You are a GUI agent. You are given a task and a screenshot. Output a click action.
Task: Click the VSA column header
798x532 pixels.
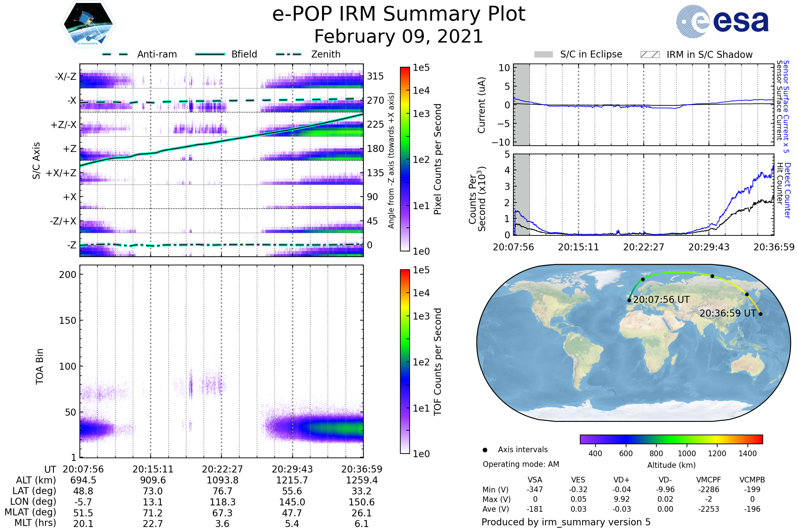535,480
